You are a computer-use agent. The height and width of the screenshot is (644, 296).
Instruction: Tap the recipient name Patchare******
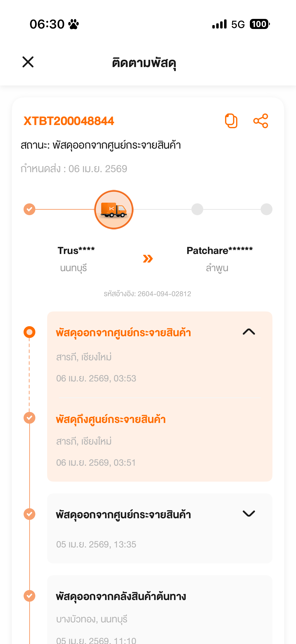pos(219,251)
